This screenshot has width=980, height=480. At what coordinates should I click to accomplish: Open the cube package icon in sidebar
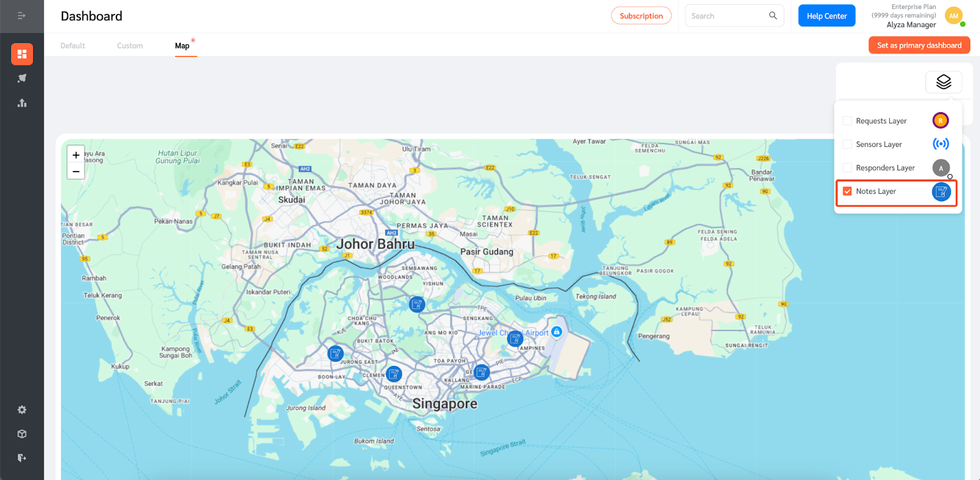(22, 434)
